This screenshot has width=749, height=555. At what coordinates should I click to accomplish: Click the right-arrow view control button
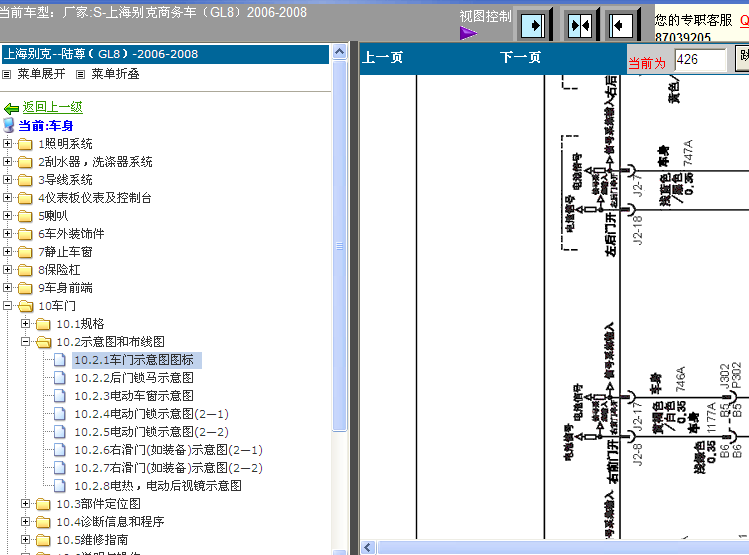pyautogui.click(x=533, y=24)
